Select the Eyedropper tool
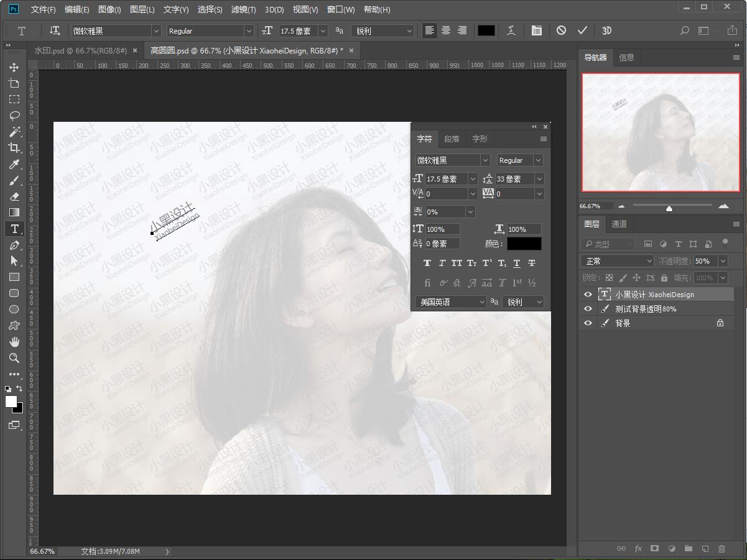The height and width of the screenshot is (560, 747). 14,164
